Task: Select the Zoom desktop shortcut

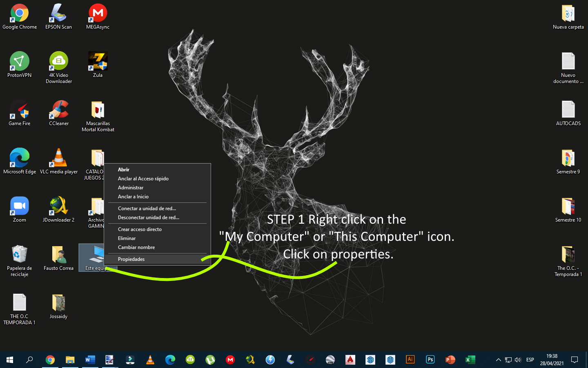Action: (x=20, y=209)
